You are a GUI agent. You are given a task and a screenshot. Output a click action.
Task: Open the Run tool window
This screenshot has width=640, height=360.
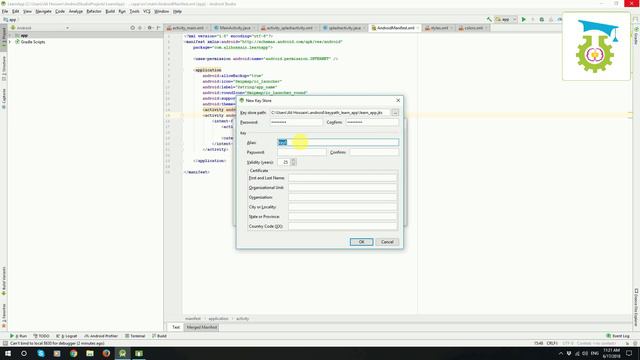click(x=18, y=336)
